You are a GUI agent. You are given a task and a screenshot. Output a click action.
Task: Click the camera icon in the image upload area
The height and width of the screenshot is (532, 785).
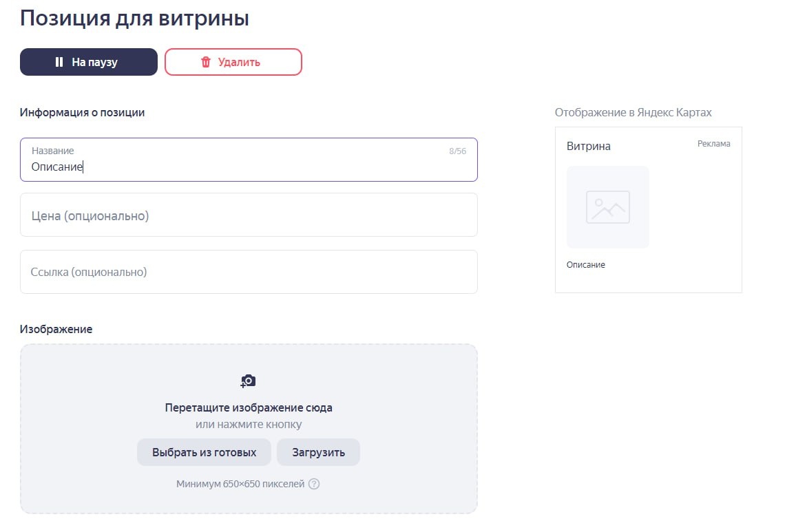(x=248, y=380)
